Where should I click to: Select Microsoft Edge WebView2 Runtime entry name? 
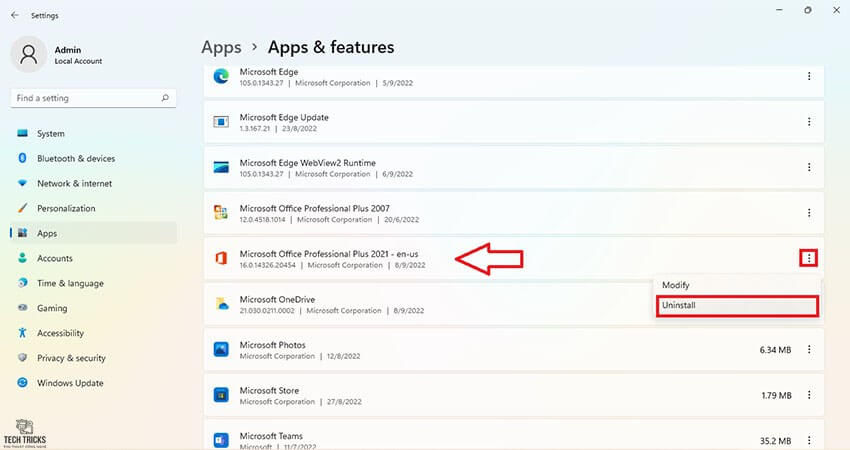pos(307,163)
